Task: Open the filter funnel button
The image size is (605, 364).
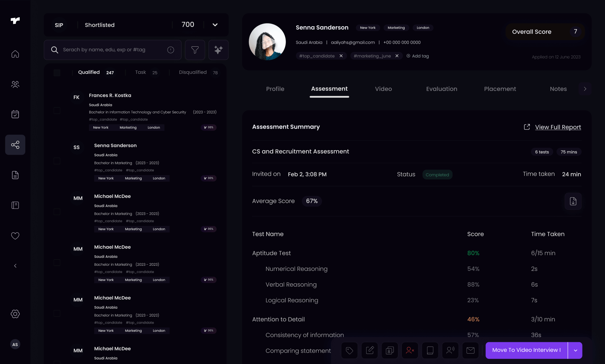Action: pyautogui.click(x=195, y=50)
